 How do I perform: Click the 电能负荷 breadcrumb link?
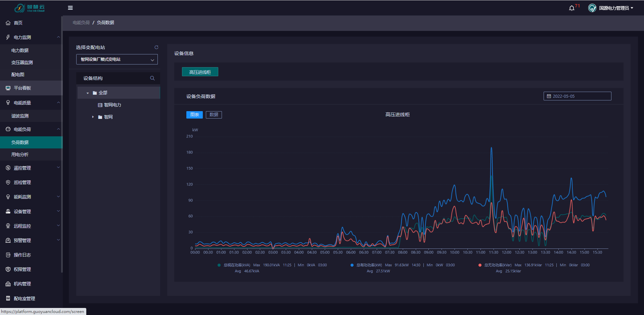[x=81, y=22]
